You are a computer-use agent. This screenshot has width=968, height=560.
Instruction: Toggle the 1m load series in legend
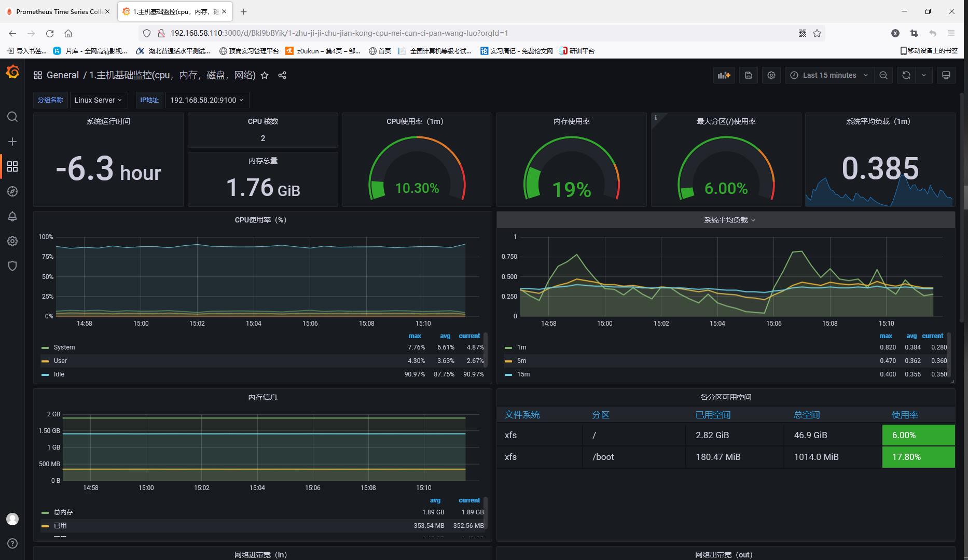tap(521, 347)
